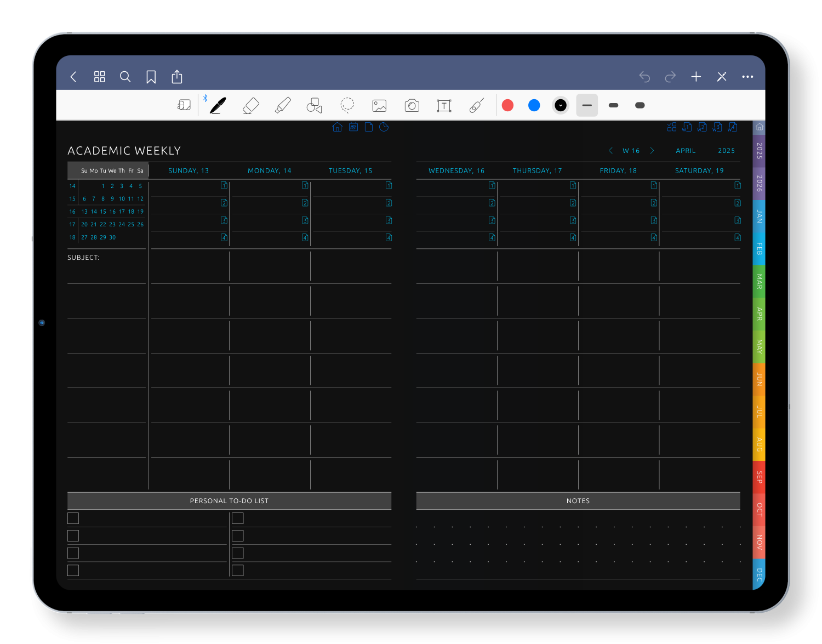Check the second box in right to-do column
The height and width of the screenshot is (644, 822).
coord(238,536)
